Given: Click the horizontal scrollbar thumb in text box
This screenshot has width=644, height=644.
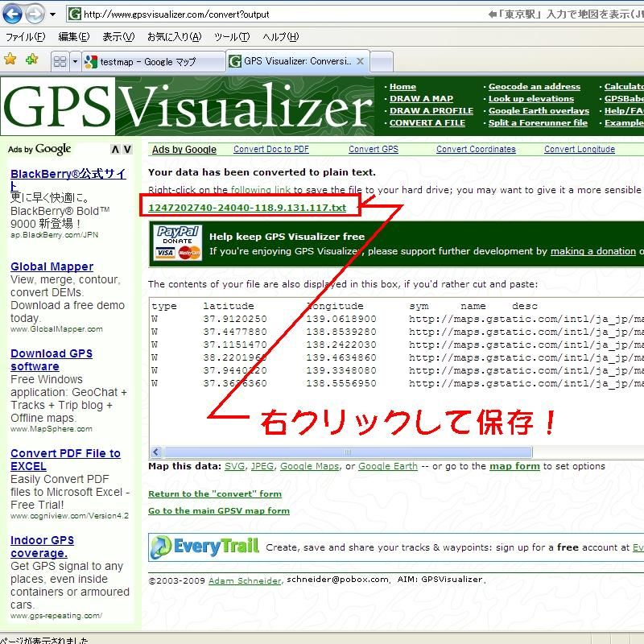Looking at the screenshot, I should point(348,452).
